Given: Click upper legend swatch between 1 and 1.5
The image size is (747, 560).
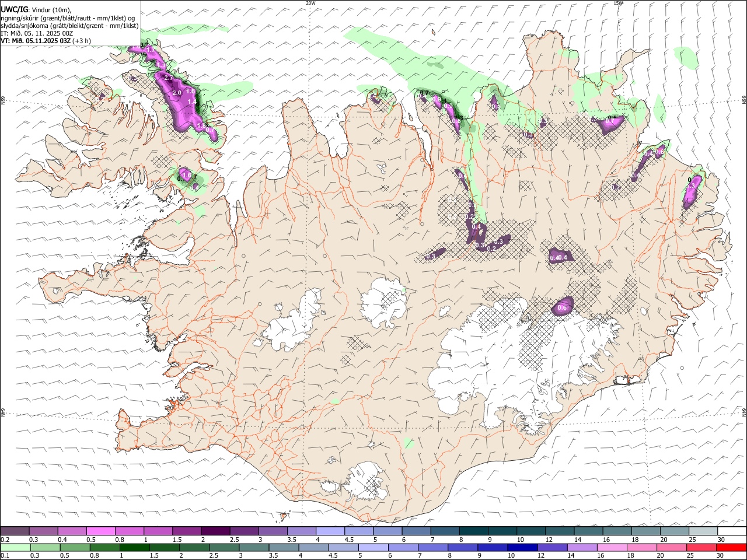Looking at the screenshot, I should tap(158, 531).
